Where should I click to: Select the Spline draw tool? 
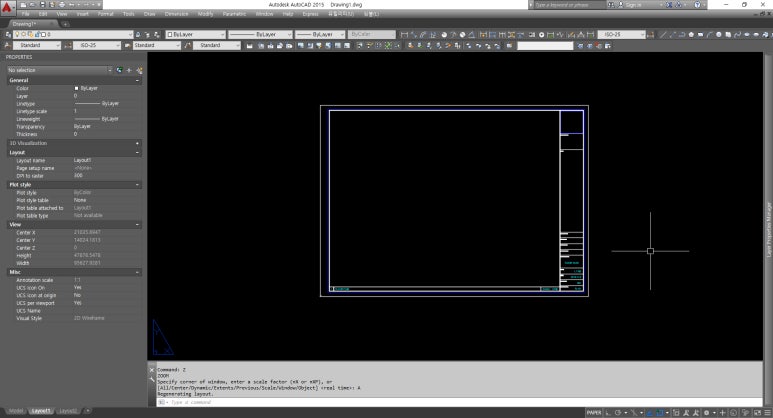point(738,35)
